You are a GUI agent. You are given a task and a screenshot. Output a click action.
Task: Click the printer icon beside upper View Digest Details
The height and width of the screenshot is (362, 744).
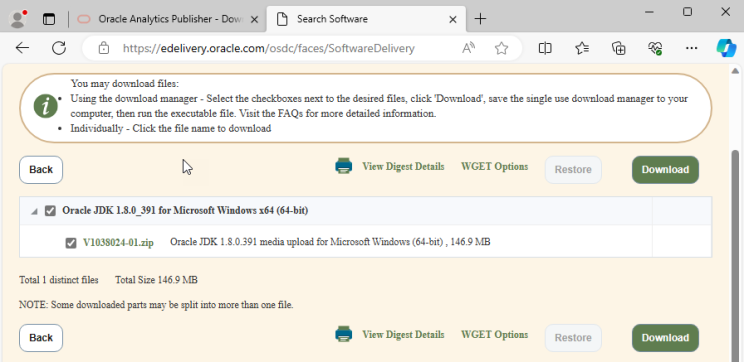point(344,166)
